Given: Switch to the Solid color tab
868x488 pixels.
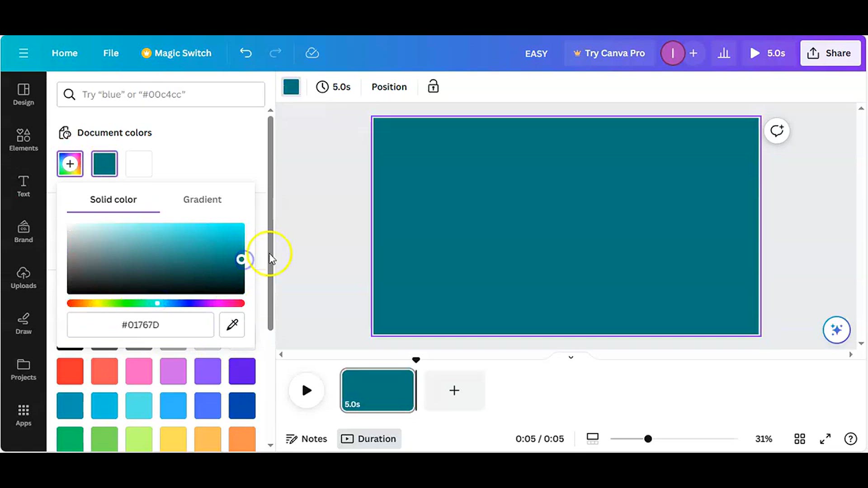Looking at the screenshot, I should [113, 199].
